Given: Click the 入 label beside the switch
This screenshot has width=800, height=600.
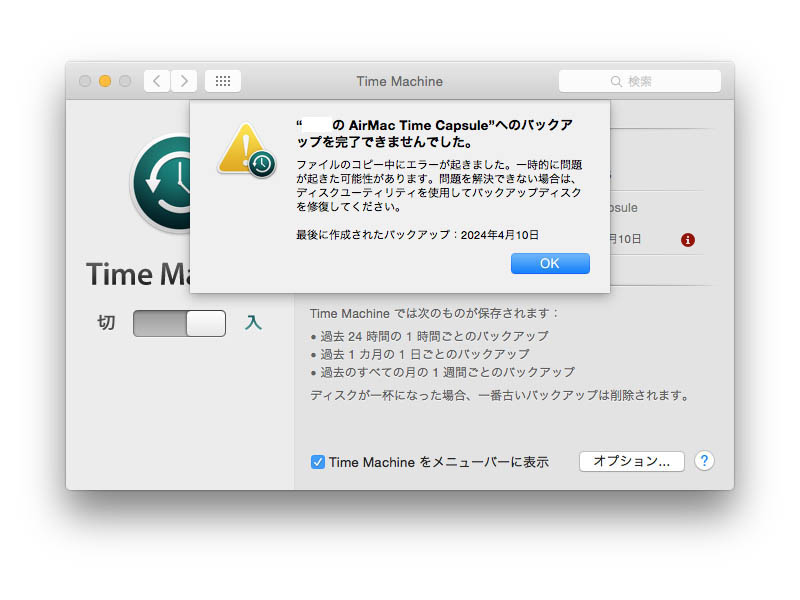Looking at the screenshot, I should 253,323.
